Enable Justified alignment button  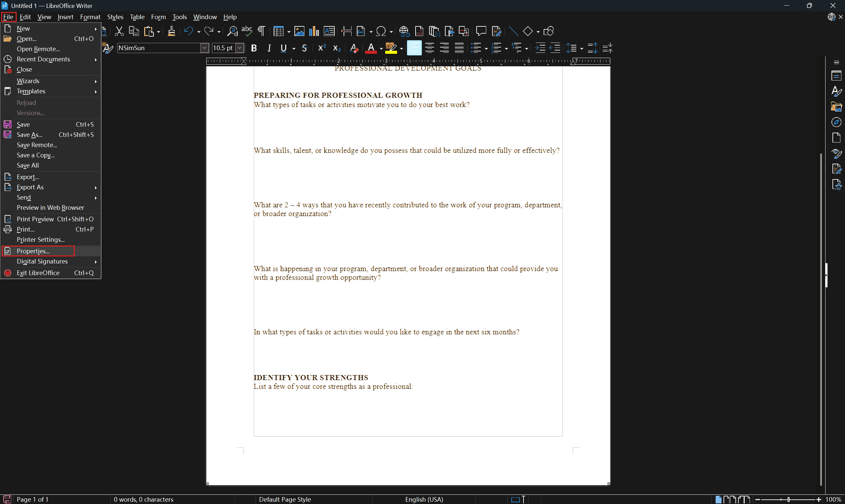459,48
